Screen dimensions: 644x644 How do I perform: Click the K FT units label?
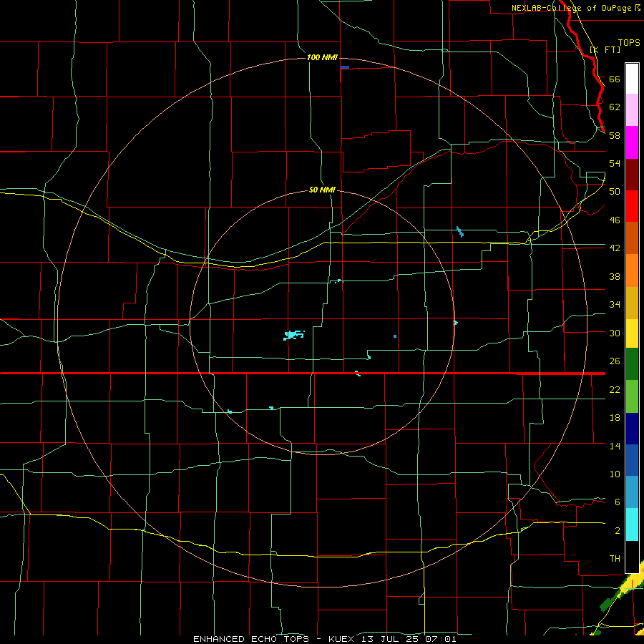click(x=605, y=49)
